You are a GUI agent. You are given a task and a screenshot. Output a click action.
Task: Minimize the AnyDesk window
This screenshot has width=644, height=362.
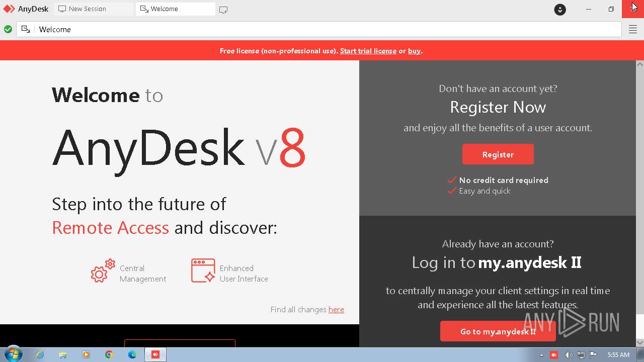pyautogui.click(x=588, y=9)
